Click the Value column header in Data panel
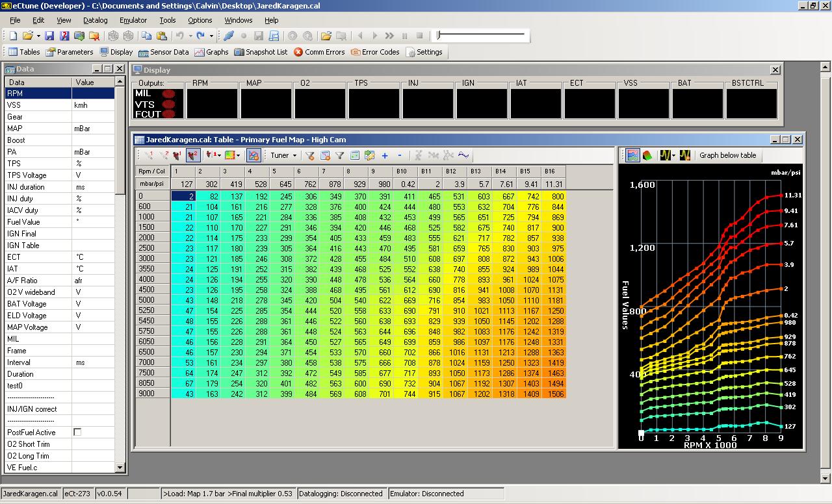 (x=93, y=82)
